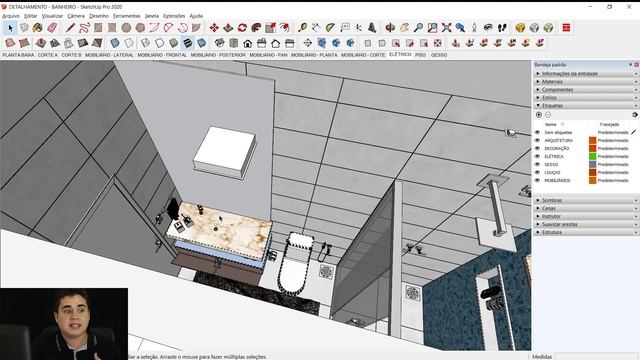This screenshot has width=640, height=360.
Task: Activate the Offset tool
Action: click(x=284, y=28)
